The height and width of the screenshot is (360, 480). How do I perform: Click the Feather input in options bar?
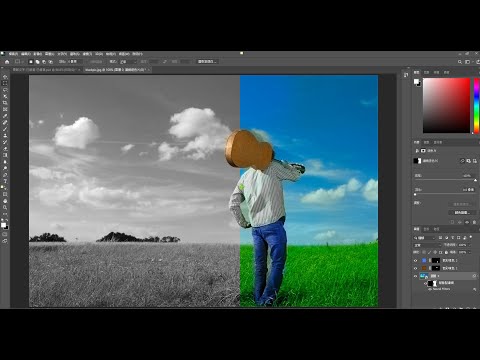75,62
